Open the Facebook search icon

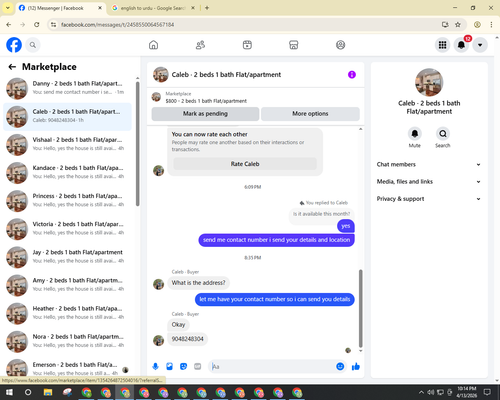coord(33,45)
